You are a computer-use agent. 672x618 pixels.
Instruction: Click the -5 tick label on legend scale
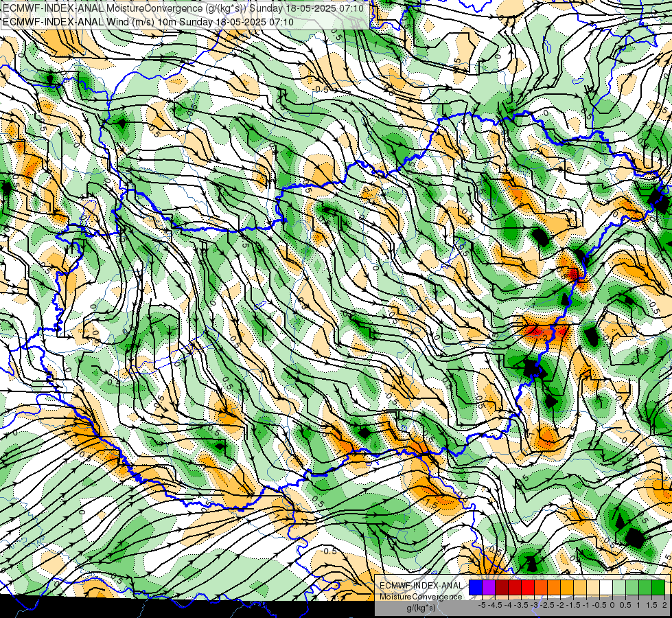pyautogui.click(x=482, y=605)
